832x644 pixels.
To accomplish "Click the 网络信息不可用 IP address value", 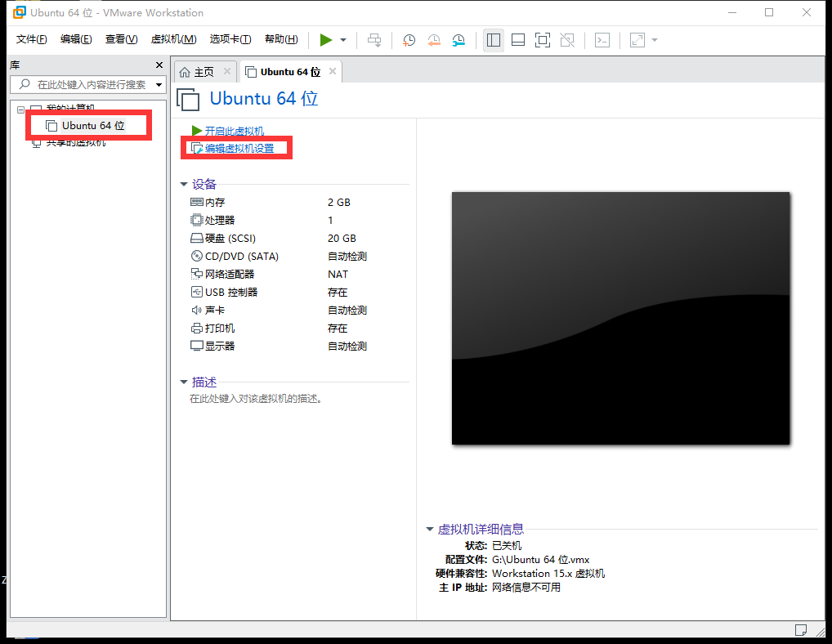I will (x=526, y=588).
